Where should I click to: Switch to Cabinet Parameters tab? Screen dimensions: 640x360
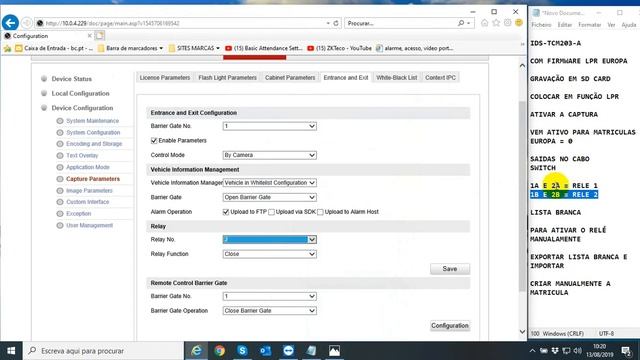(290, 78)
